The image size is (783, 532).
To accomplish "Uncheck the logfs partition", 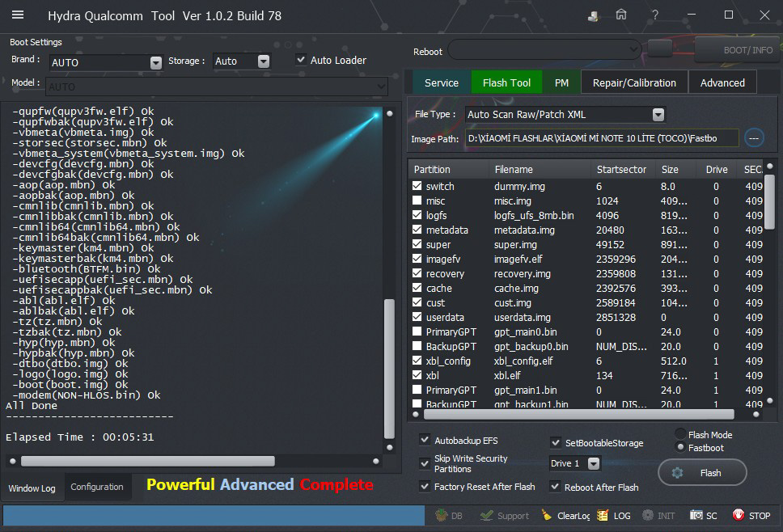I will (417, 215).
